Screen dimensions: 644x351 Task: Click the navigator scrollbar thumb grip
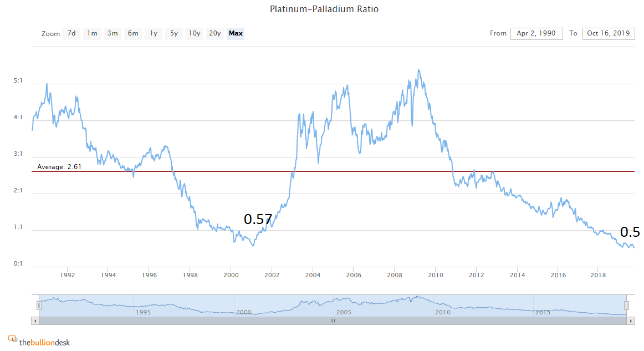pos(333,321)
